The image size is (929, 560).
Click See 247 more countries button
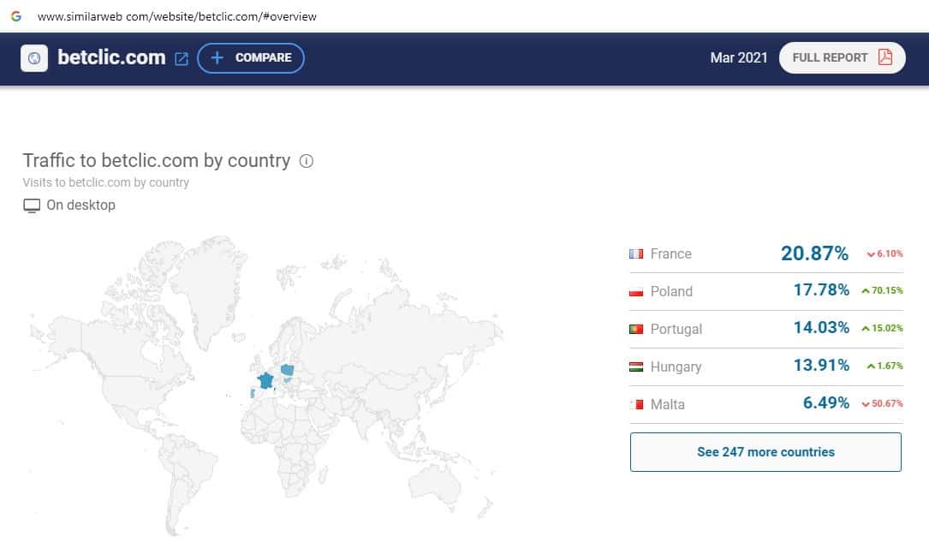point(765,452)
